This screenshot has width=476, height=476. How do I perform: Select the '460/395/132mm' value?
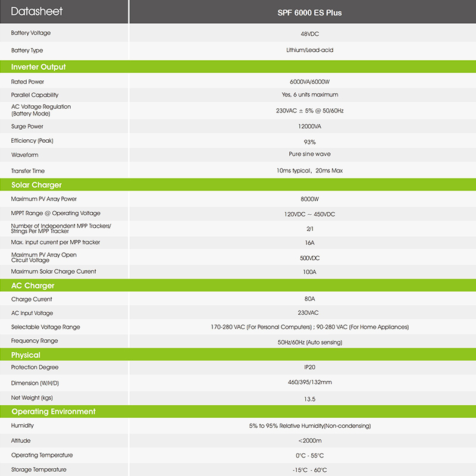309,382
